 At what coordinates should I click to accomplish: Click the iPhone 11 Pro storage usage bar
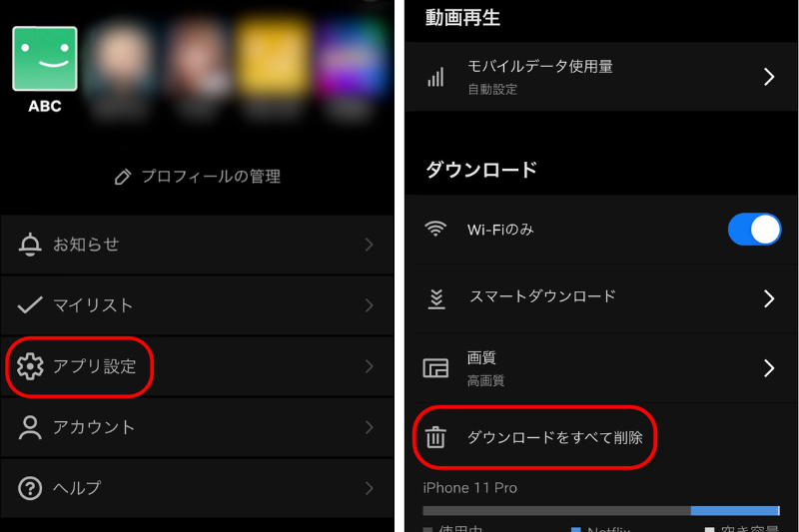pos(601,511)
